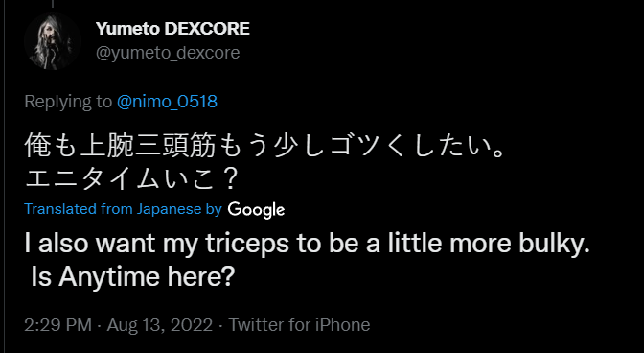The image size is (644, 353).
Task: Click the thread connector line above avatar
Action: click(53, 4)
